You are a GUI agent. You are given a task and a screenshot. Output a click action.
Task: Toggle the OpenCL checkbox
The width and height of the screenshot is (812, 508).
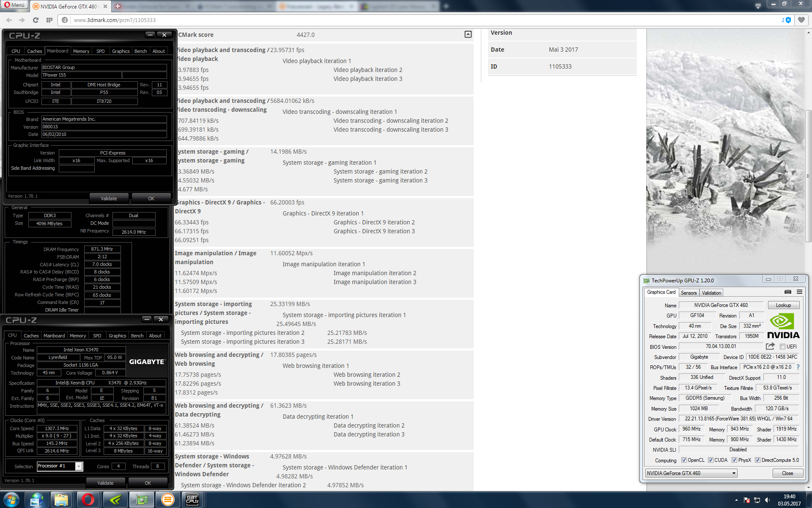point(684,460)
